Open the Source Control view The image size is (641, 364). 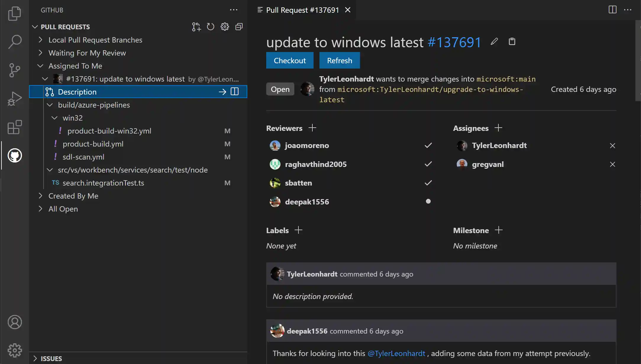[x=14, y=70]
